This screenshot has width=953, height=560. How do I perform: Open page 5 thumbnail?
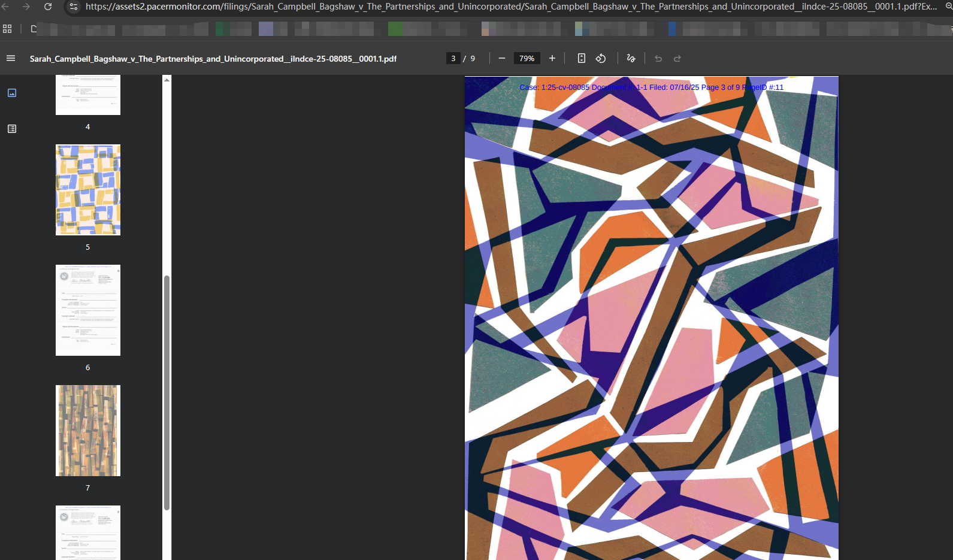tap(88, 190)
